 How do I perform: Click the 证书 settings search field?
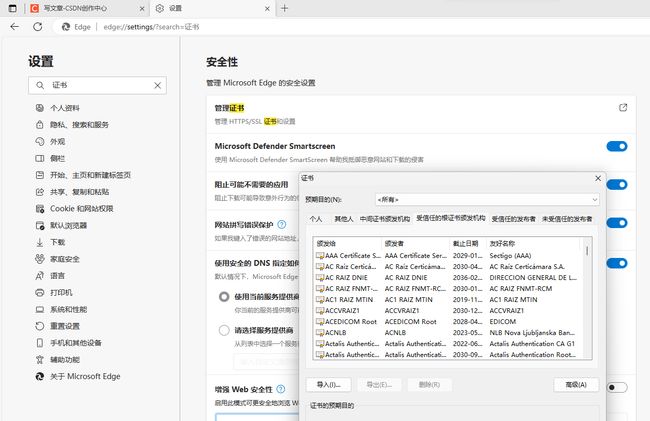pos(97,85)
